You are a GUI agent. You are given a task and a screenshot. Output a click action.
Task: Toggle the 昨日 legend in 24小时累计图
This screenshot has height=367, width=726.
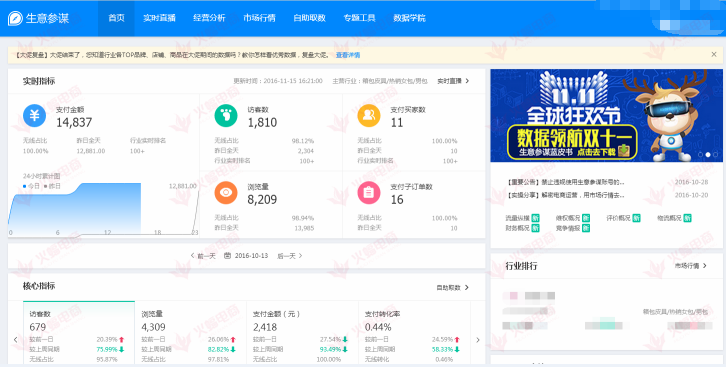[x=52, y=186]
